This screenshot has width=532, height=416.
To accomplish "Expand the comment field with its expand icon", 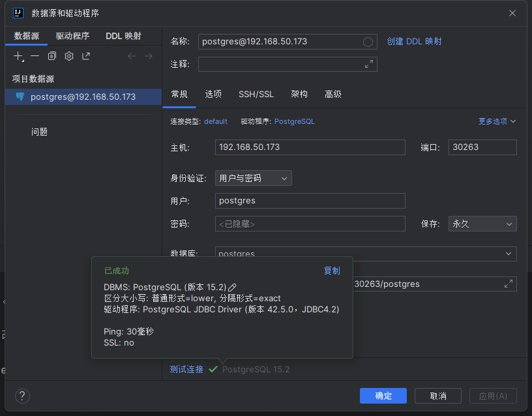I will tap(369, 64).
